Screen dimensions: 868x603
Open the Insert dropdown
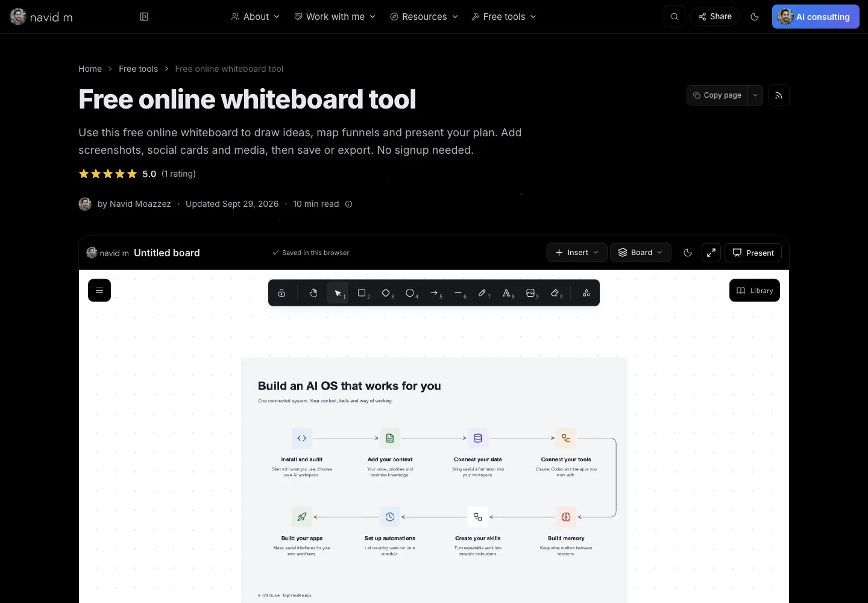pyautogui.click(x=577, y=253)
